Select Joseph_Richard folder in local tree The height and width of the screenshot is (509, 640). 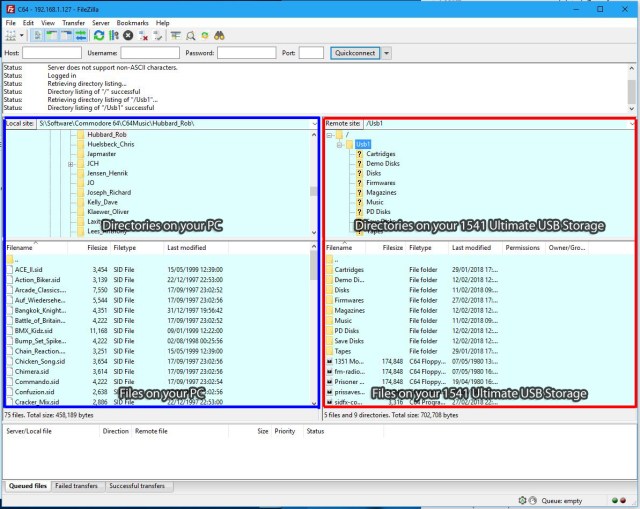coord(109,192)
